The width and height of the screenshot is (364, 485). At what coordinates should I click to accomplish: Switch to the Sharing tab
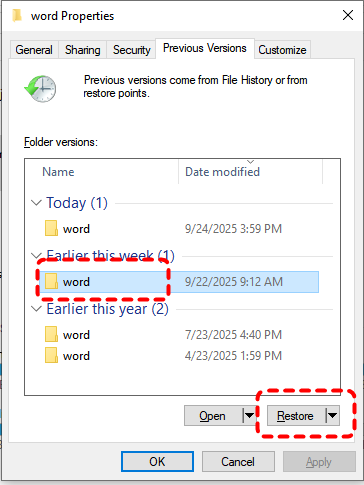coord(83,50)
